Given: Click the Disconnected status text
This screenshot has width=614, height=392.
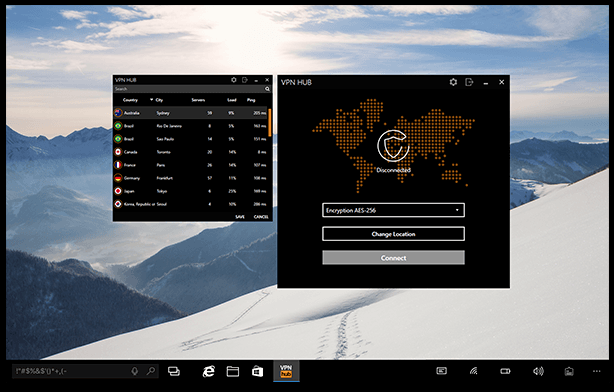Looking at the screenshot, I should point(393,170).
